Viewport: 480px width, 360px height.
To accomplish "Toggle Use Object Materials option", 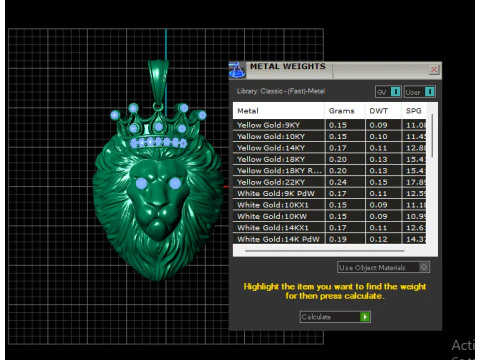I will click(x=383, y=267).
